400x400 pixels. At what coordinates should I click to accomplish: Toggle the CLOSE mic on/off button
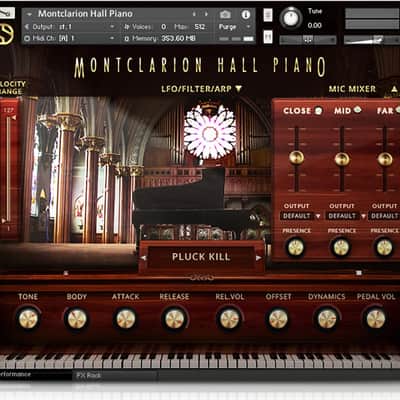coord(319,110)
